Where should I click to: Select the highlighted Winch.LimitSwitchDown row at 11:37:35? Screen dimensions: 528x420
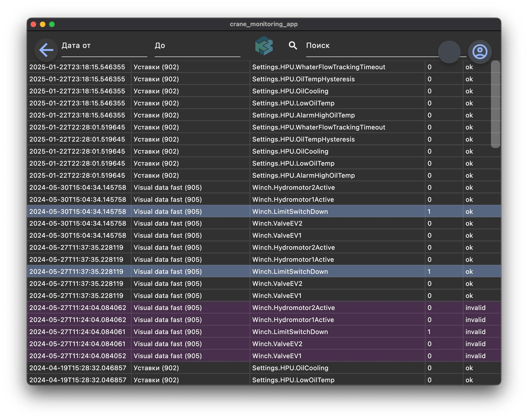264,271
